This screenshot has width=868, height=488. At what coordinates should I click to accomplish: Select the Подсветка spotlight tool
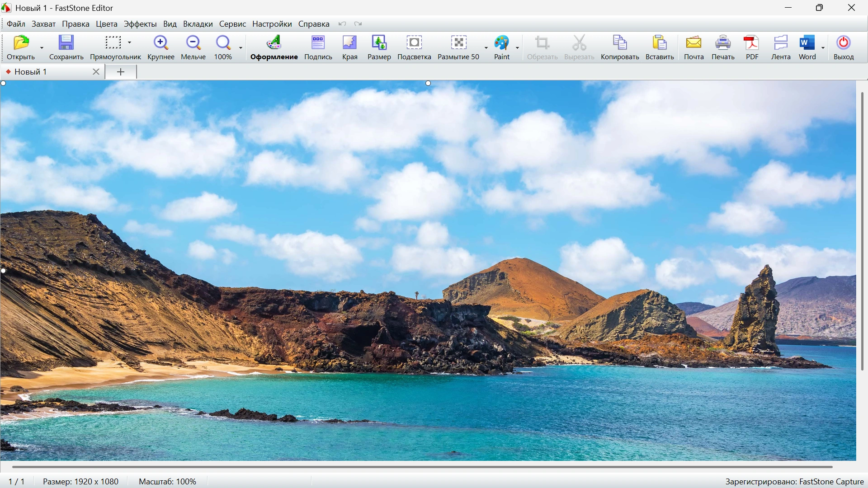(414, 43)
